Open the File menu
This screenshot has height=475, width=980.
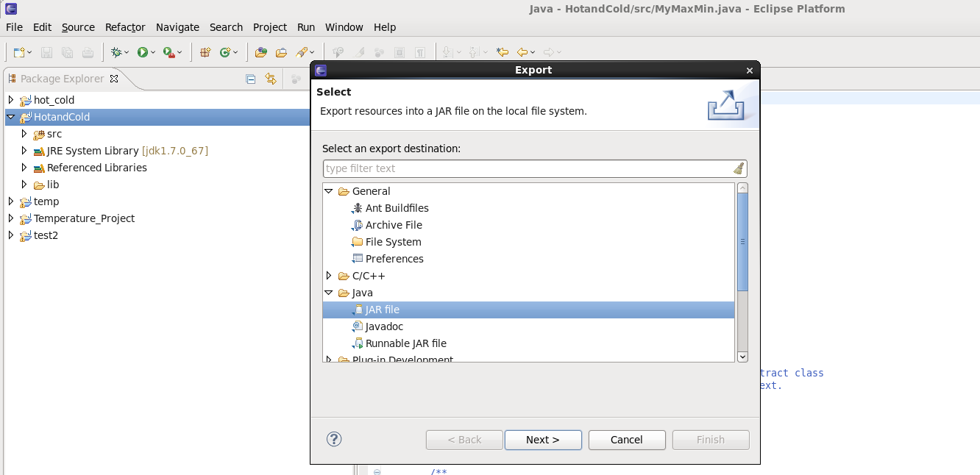[14, 27]
